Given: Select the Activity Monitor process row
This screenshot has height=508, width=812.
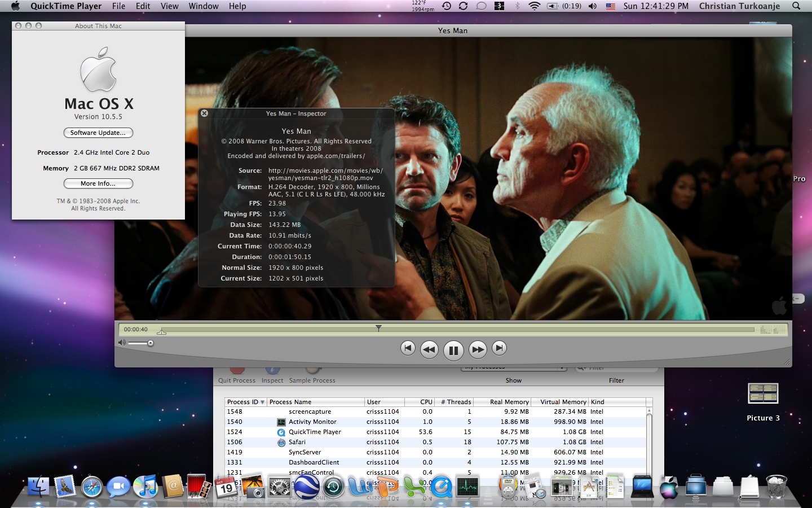Looking at the screenshot, I should click(435, 422).
